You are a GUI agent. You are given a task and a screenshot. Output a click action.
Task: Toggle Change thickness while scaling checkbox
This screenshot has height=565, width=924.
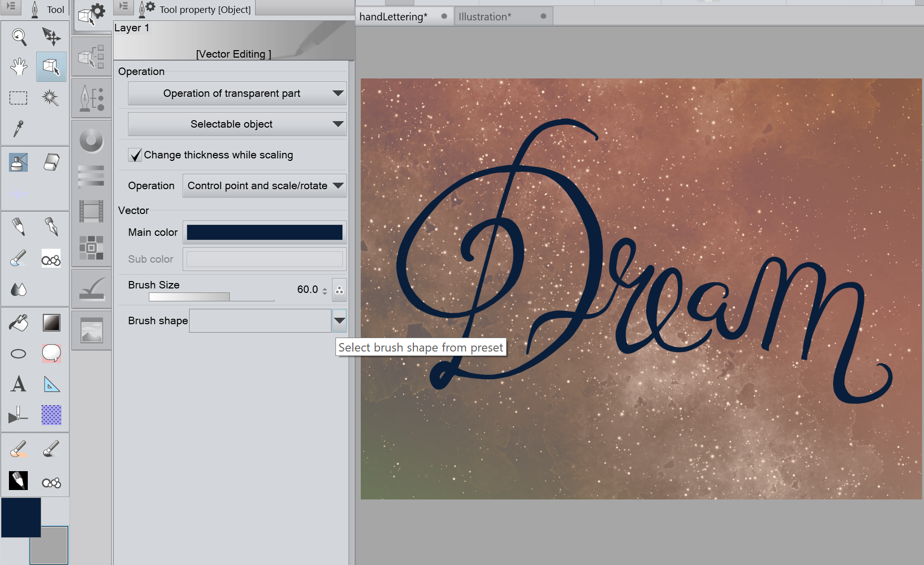point(135,155)
